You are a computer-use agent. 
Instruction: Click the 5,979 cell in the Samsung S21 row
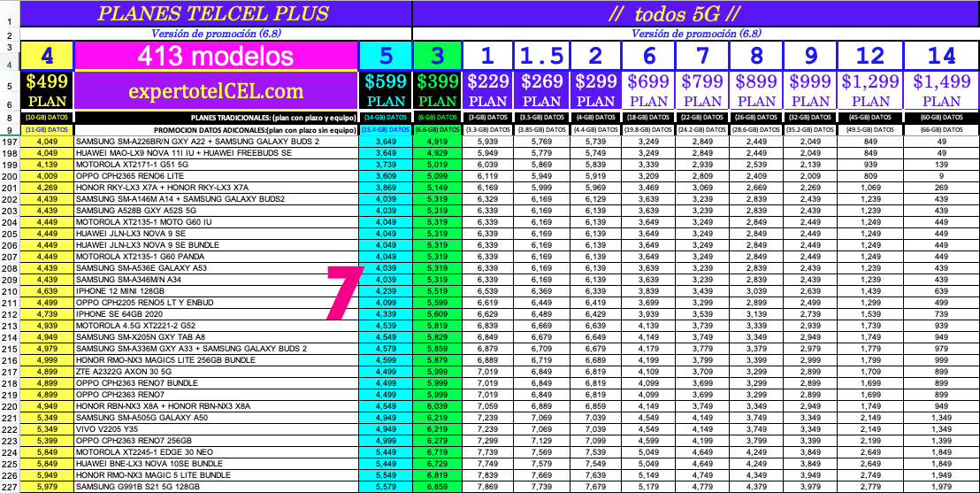coord(47,487)
